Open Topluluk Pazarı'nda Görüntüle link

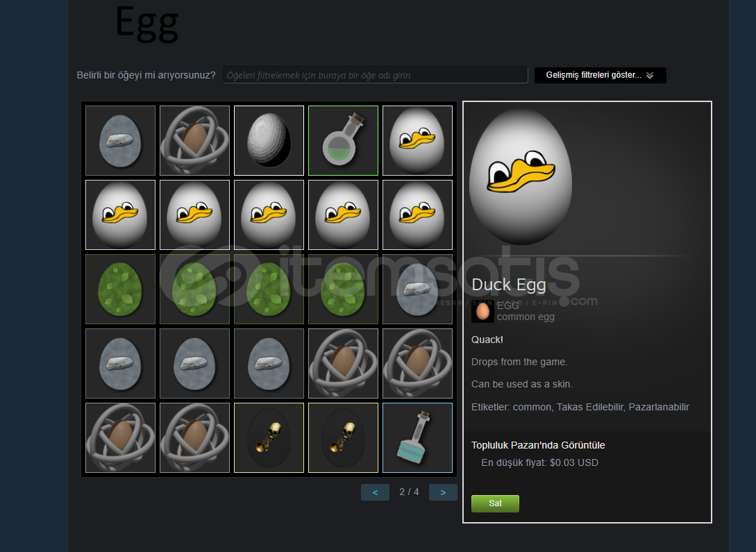click(538, 446)
